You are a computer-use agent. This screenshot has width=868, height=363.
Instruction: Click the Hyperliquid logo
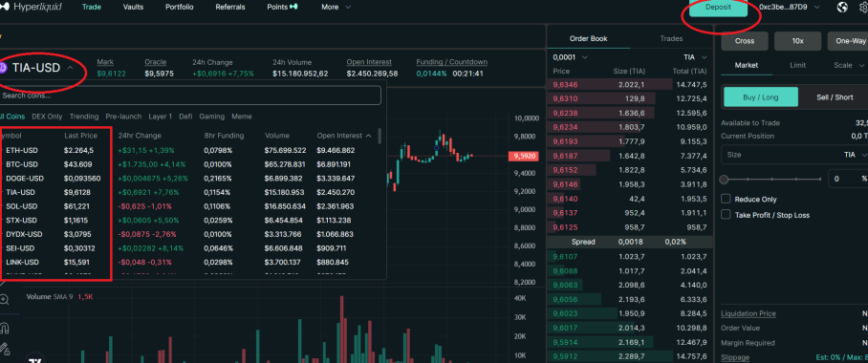31,8
